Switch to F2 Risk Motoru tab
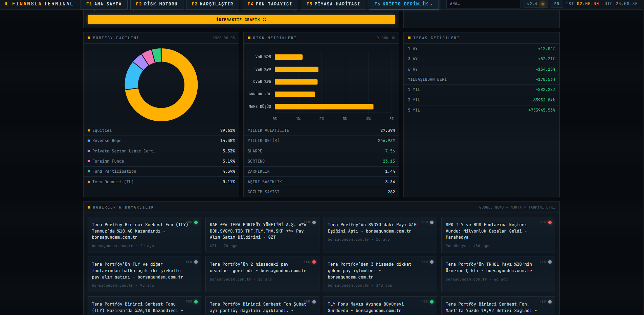 pos(157,4)
